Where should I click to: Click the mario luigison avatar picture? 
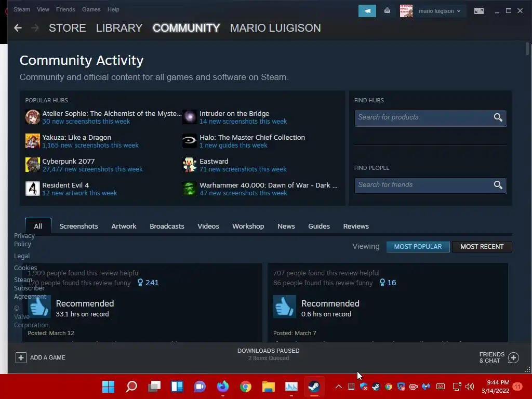coord(406,11)
